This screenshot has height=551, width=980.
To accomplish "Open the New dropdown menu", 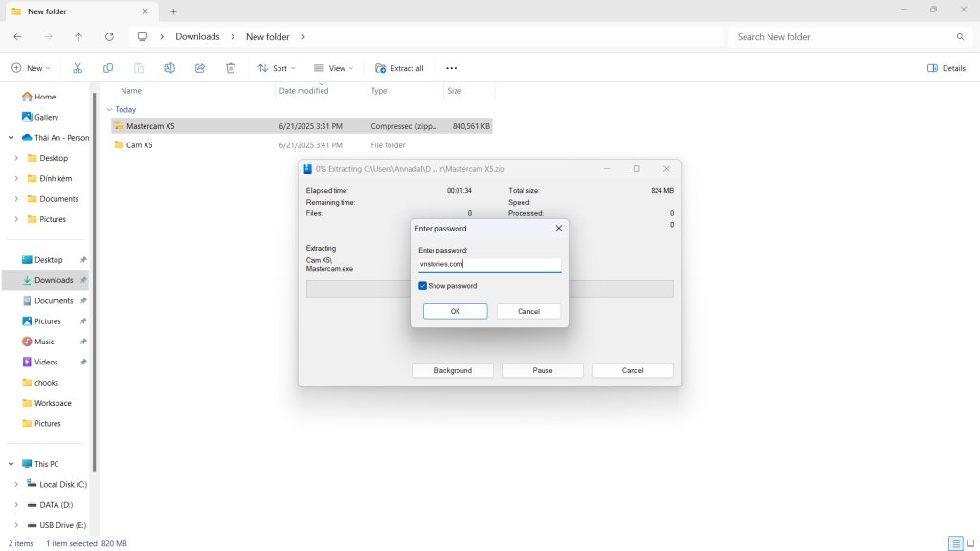I will click(x=31, y=68).
